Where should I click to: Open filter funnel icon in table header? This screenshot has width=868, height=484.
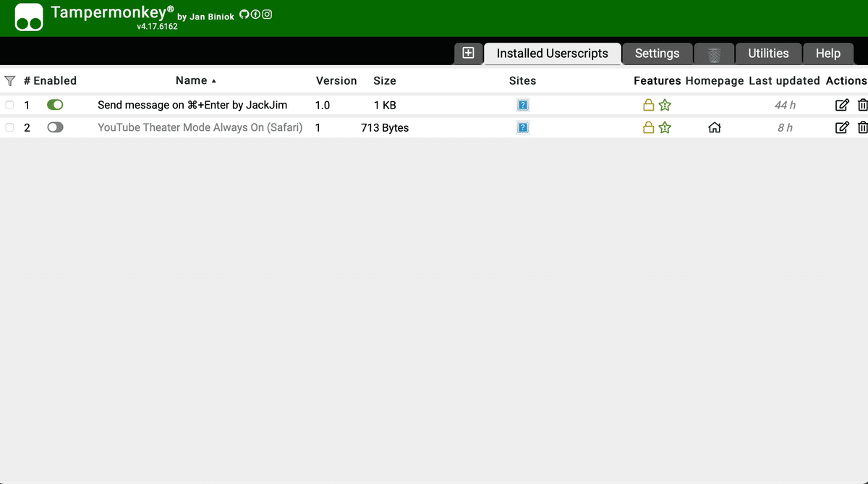tap(9, 81)
